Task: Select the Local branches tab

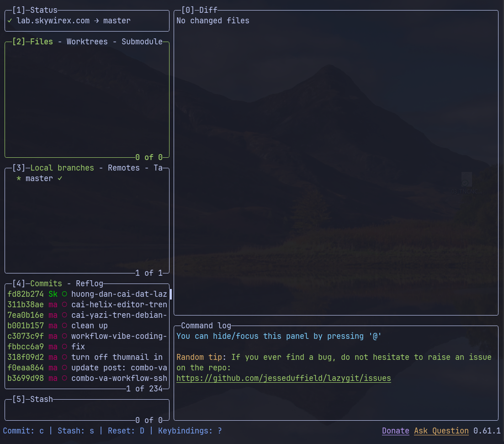Action: [62, 168]
